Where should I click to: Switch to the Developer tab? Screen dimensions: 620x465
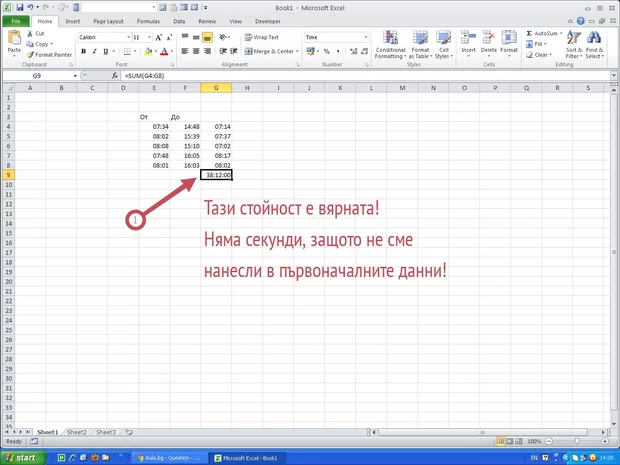[268, 21]
